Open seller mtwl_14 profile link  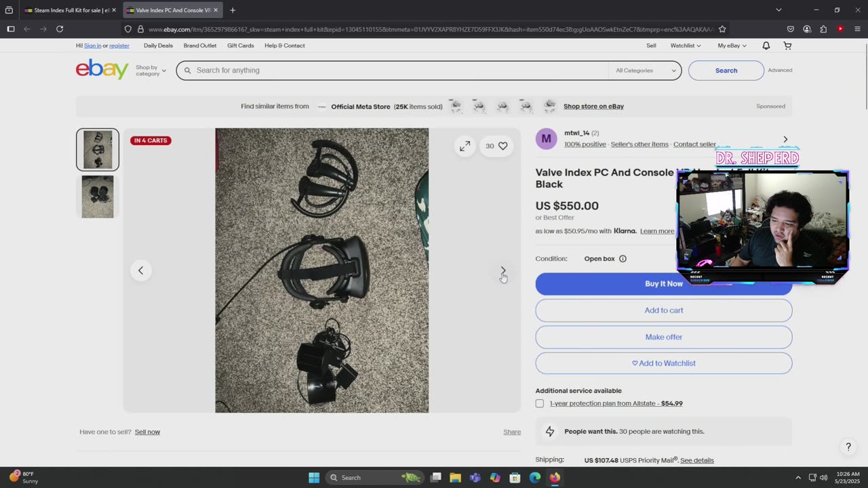coord(576,133)
